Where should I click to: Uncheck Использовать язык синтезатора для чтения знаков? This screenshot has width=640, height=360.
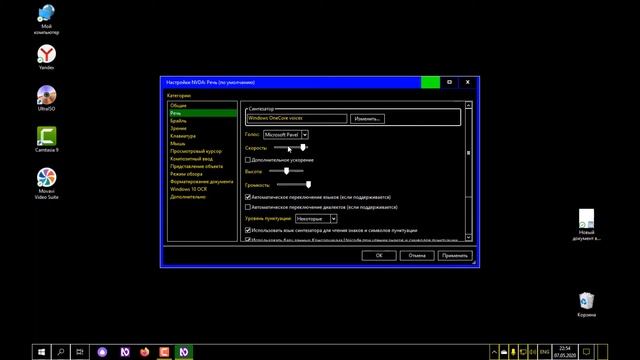pyautogui.click(x=248, y=231)
